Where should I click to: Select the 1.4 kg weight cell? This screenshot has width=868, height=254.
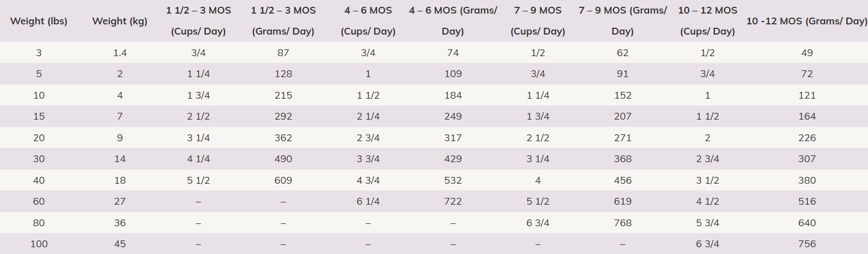(x=120, y=53)
